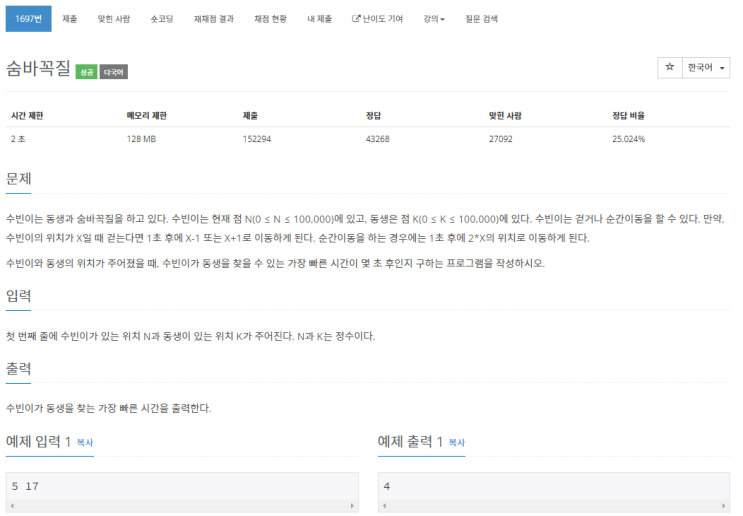The width and height of the screenshot is (743, 516).
Task: Click the 2 초 time limit value
Action: pos(18,139)
